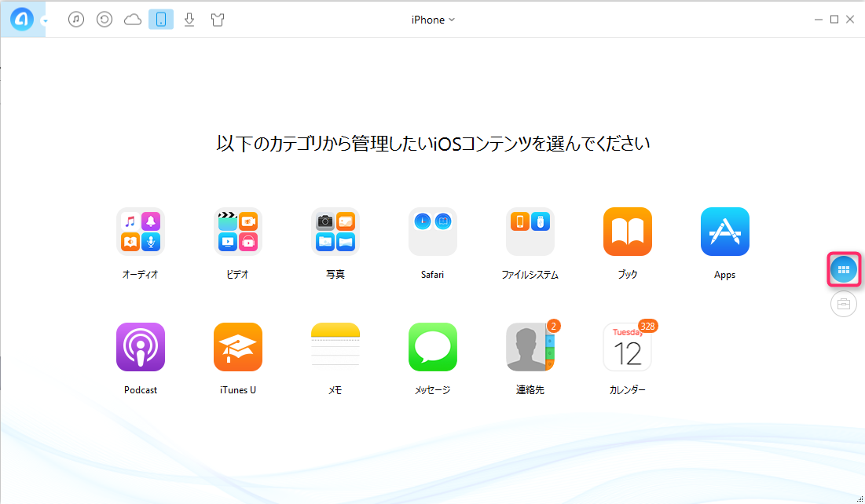The height and width of the screenshot is (504, 865).
Task: Expand the arrow beside the AnyTrans logo
Action: (46, 21)
